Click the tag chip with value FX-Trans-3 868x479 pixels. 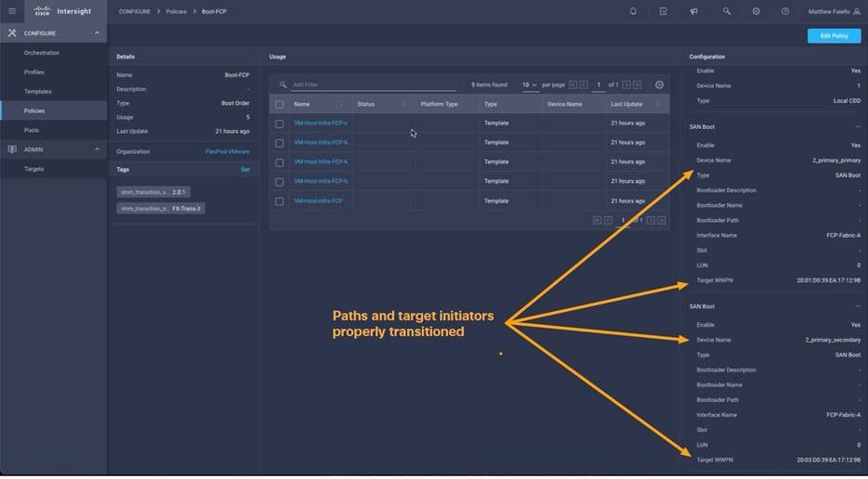(160, 209)
